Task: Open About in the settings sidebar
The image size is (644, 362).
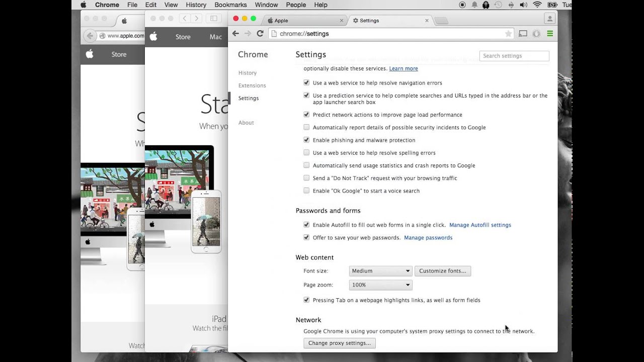Action: pyautogui.click(x=246, y=123)
